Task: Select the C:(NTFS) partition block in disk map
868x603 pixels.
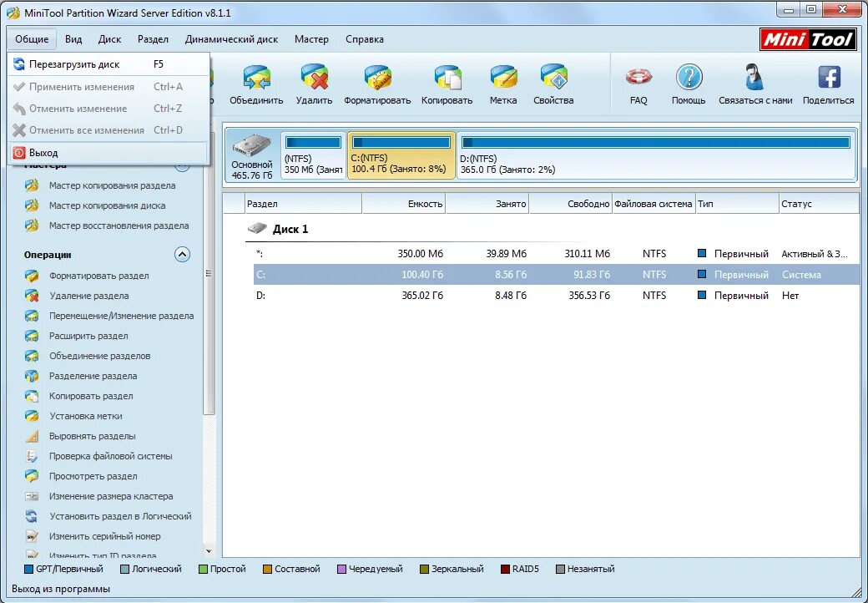Action: coord(401,155)
